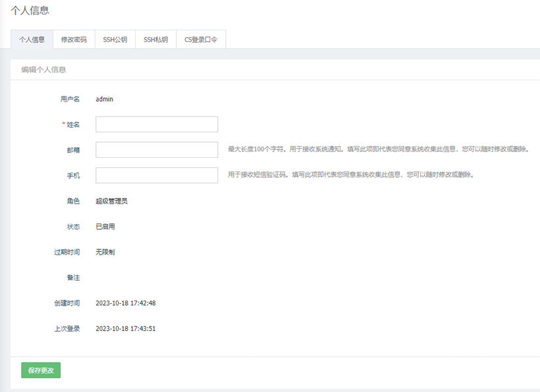Select the SSH公钥 tab
This screenshot has width=540, height=392.
[x=115, y=39]
